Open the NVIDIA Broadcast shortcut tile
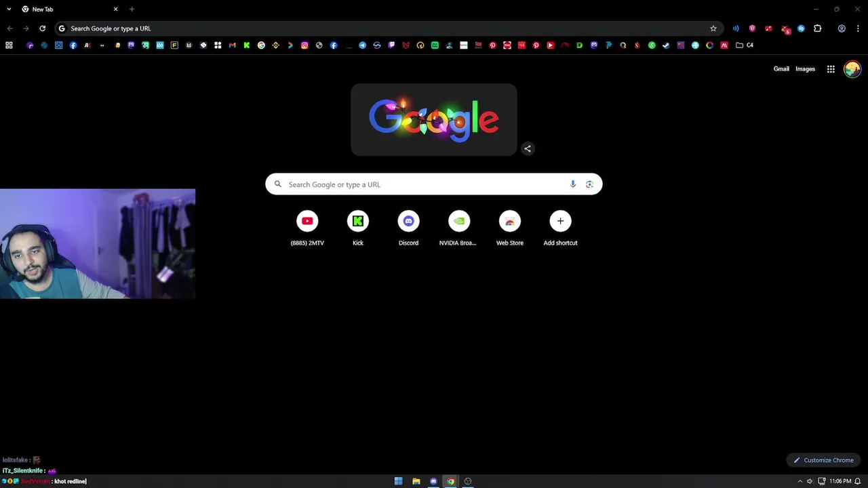Viewport: 868px width, 488px height. (x=459, y=228)
